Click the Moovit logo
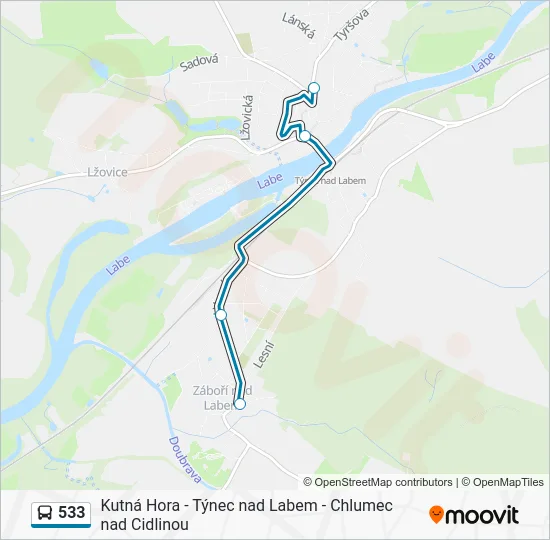Image resolution: width=550 pixels, height=540 pixels. click(x=474, y=515)
